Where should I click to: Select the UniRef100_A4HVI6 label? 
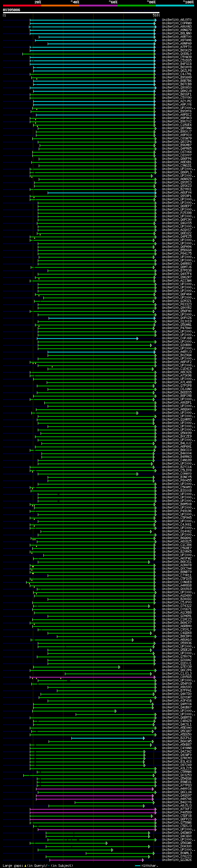click(x=176, y=789)
